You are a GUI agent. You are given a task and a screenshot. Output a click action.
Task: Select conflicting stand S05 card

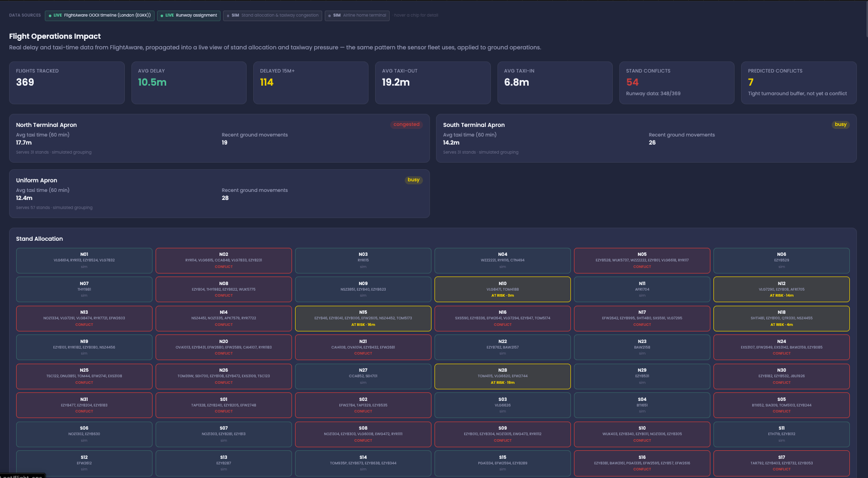coord(781,405)
